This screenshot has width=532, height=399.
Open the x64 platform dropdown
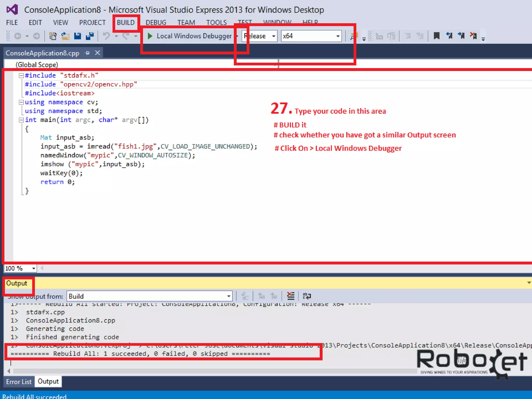pyautogui.click(x=338, y=36)
